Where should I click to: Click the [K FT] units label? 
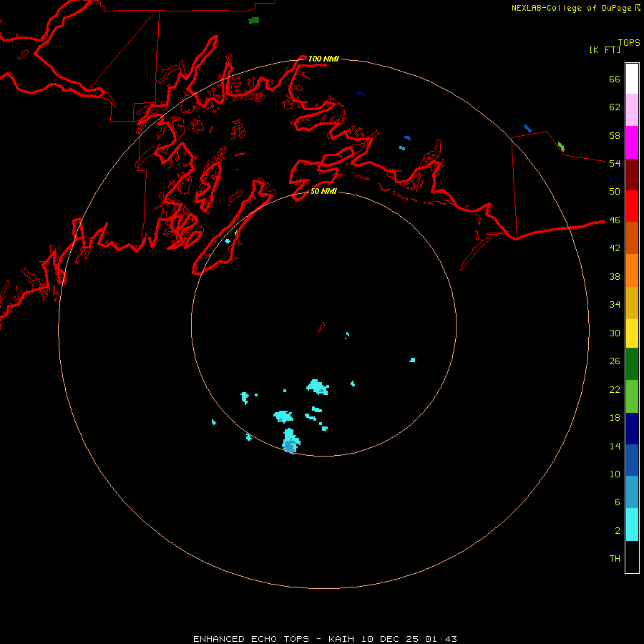[605, 49]
